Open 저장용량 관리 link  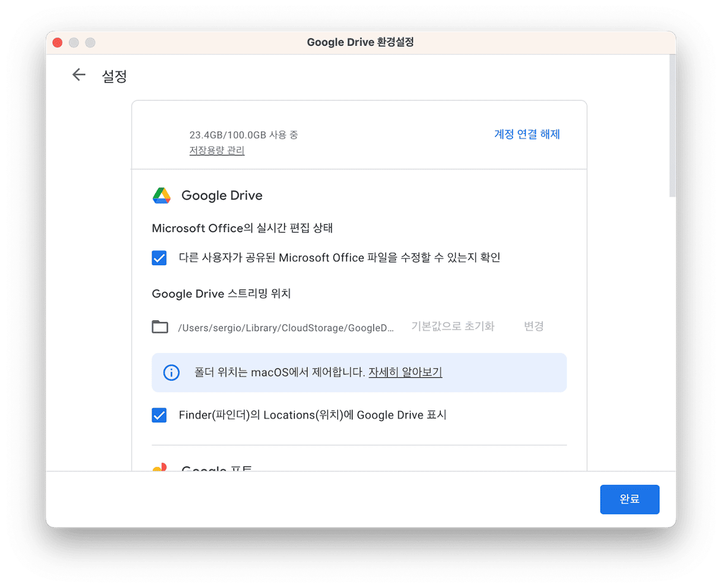tap(217, 151)
